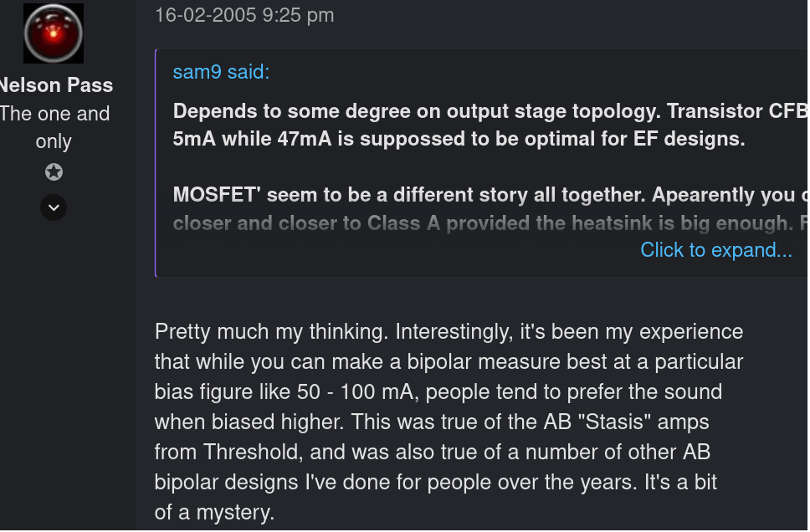
Task: Open the 16-02-2005 9:25 pm post permalink
Action: pyautogui.click(x=244, y=15)
